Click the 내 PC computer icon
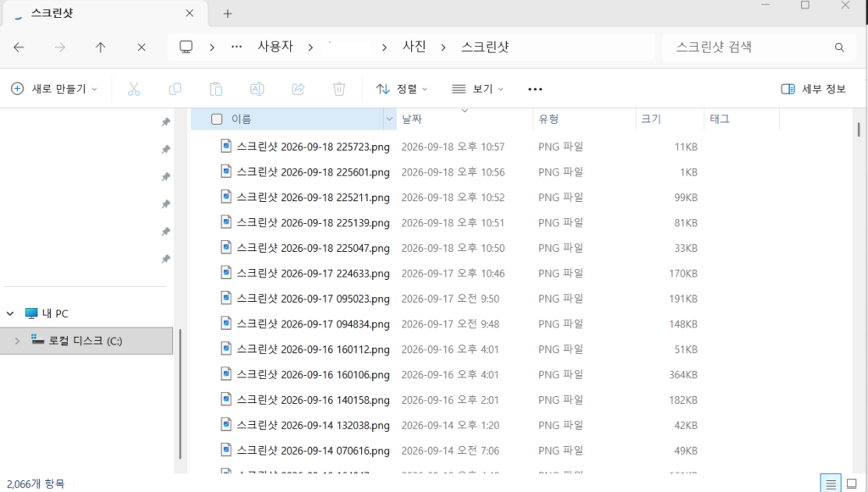 [x=31, y=314]
